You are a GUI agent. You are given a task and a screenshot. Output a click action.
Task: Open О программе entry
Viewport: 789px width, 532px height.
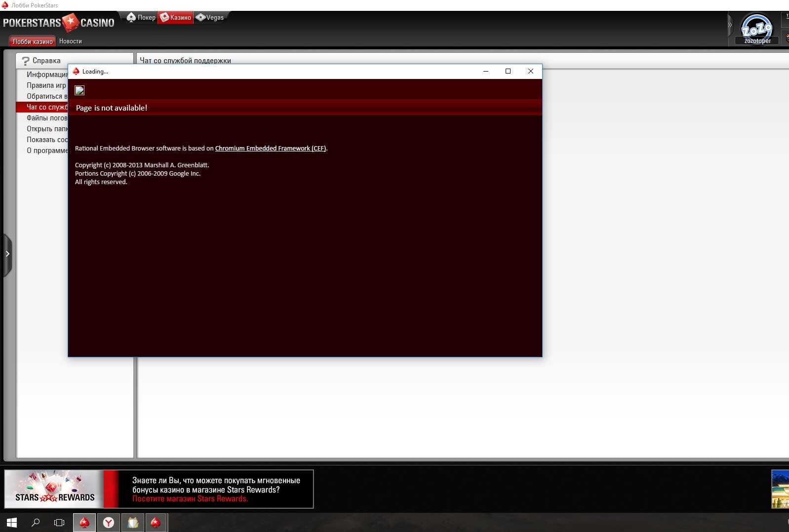point(47,151)
